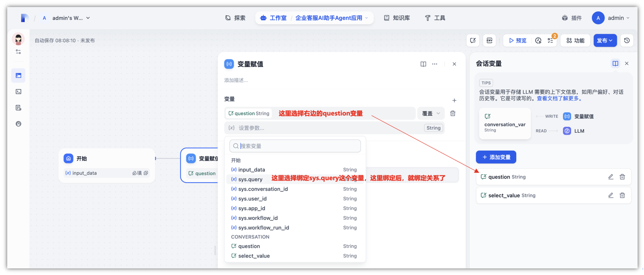Viewport: 644px width, 275px height.
Task: Click the 变量赋值 WRITE node icon in tips
Action: pos(567,116)
